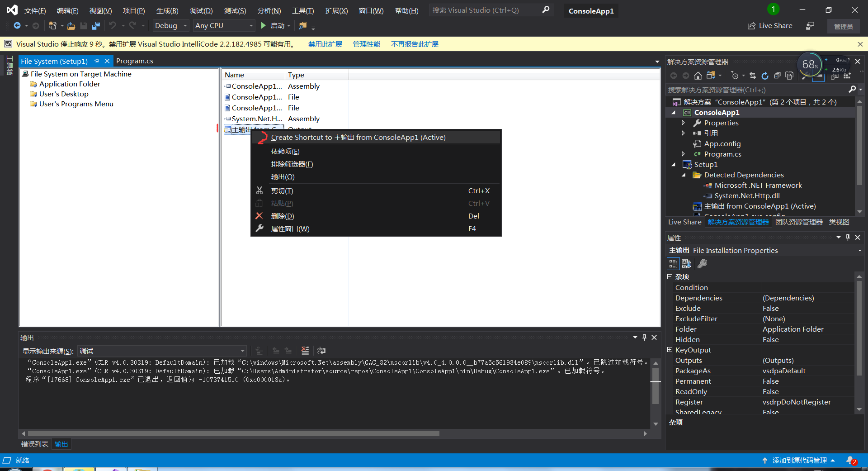Click the Find in Files icon
This screenshot has width=868, height=471.
[302, 26]
